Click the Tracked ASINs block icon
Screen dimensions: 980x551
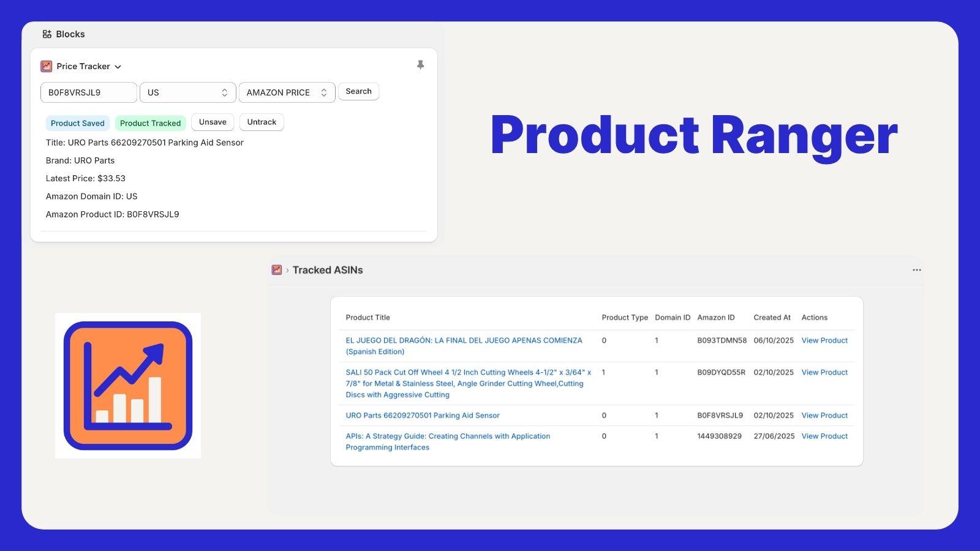(x=276, y=269)
